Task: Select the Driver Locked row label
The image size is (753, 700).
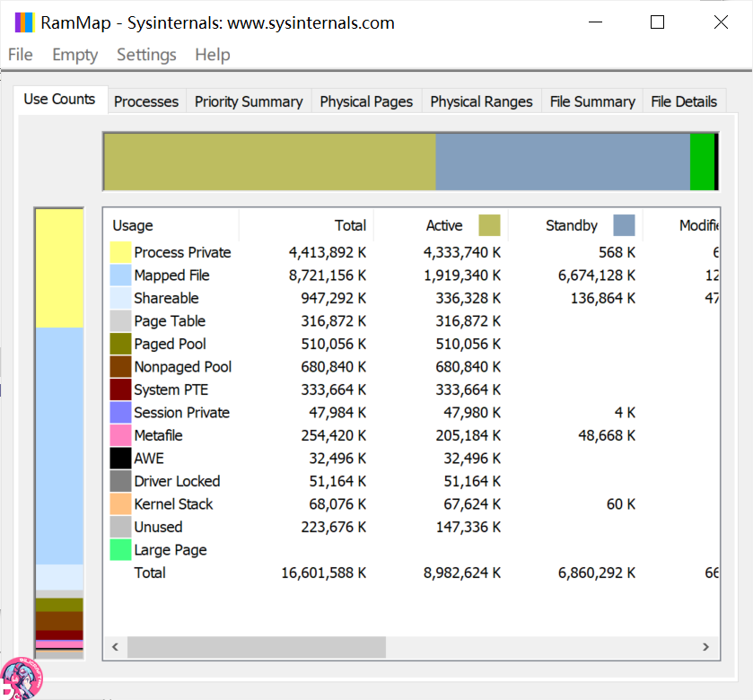Action: pyautogui.click(x=177, y=481)
